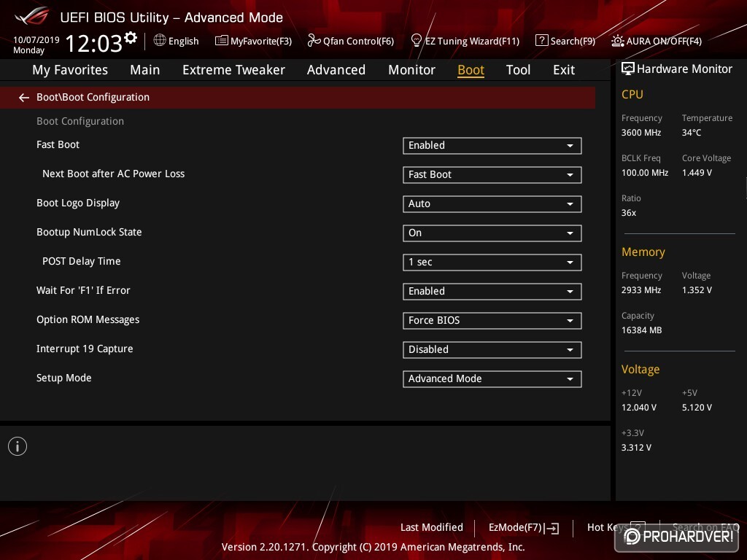This screenshot has height=560, width=747.
Task: Click the POST Delay Time label
Action: (82, 261)
